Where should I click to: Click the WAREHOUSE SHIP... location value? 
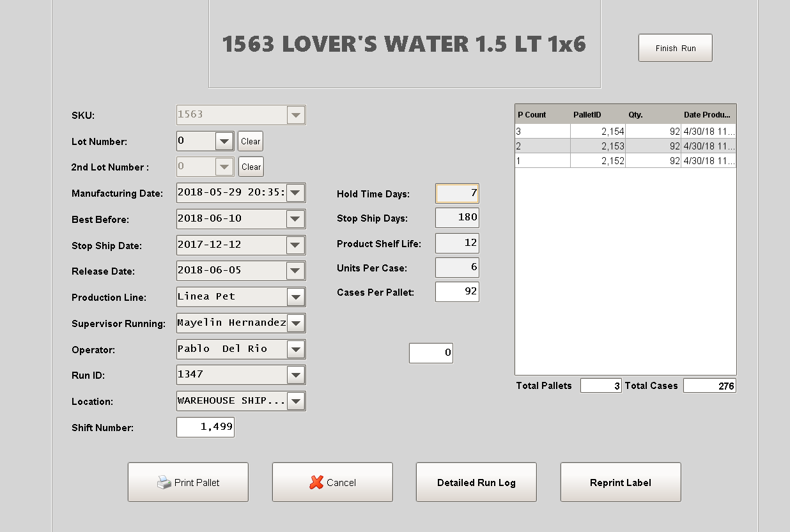[x=231, y=400]
